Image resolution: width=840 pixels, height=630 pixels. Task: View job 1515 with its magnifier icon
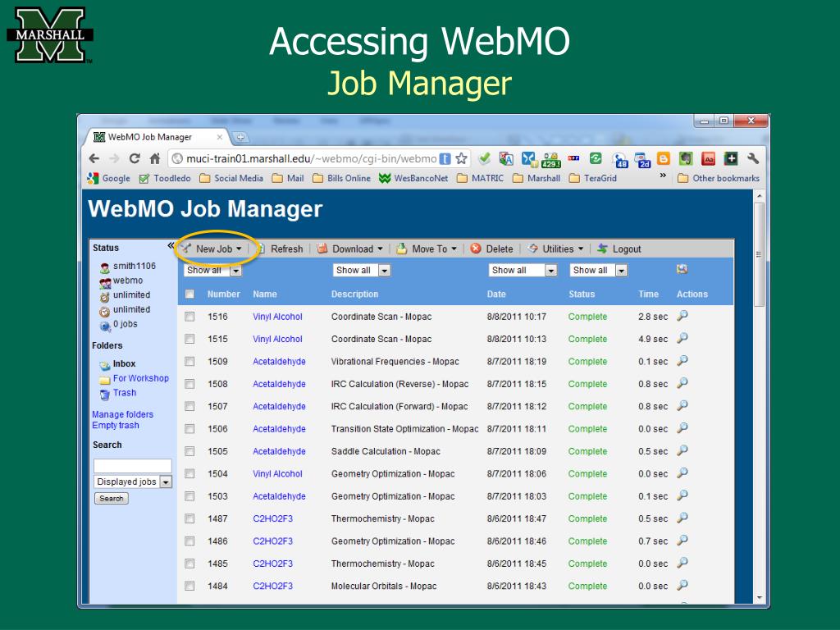tap(682, 338)
